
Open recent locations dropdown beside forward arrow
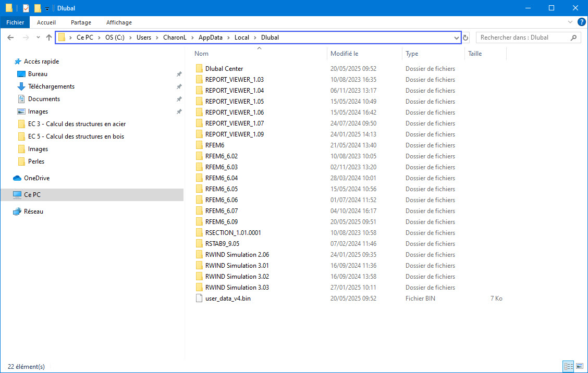point(38,38)
